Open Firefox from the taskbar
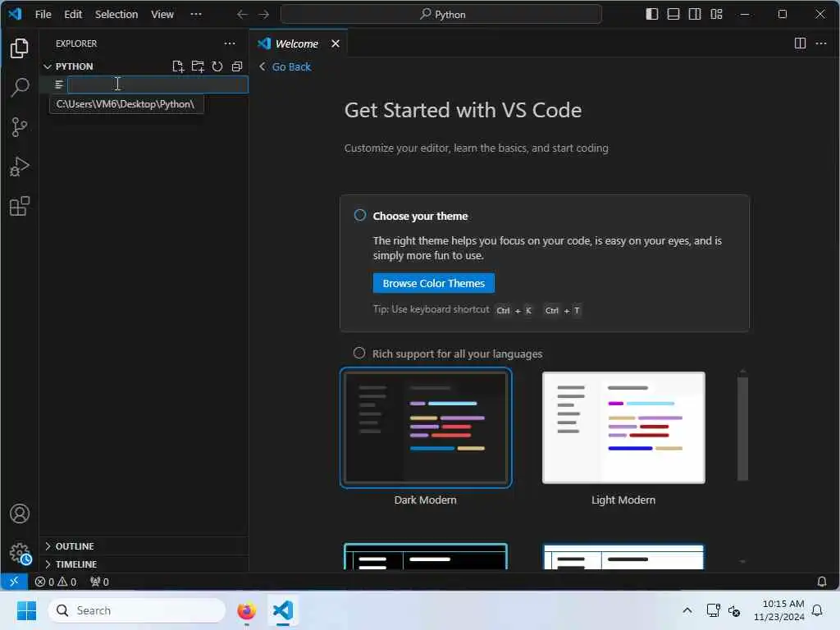 246,610
